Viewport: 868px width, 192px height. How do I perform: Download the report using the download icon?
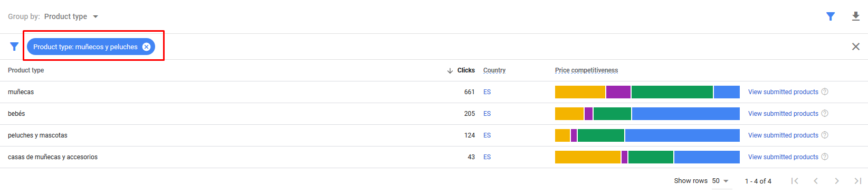pyautogui.click(x=856, y=16)
